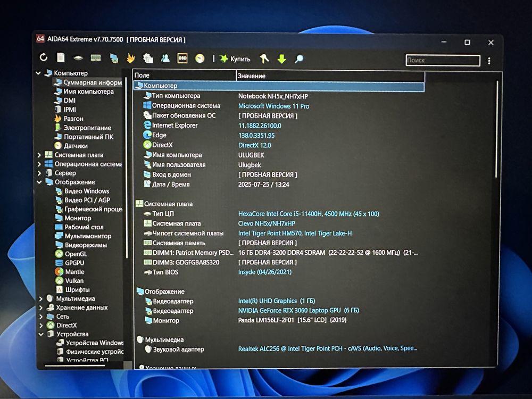Open NVIDIA GeForce RTX 3060 link

coord(298,311)
